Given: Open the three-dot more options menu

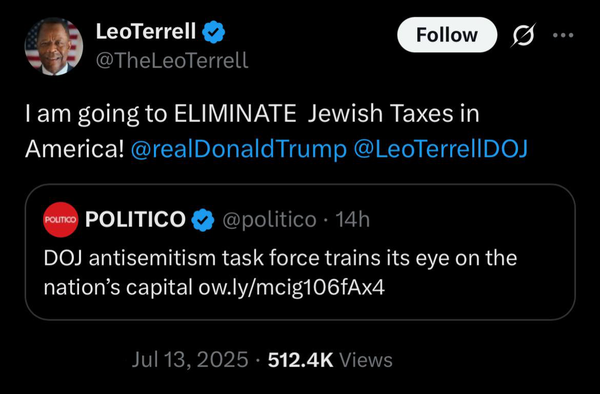Looking at the screenshot, I should tap(563, 35).
